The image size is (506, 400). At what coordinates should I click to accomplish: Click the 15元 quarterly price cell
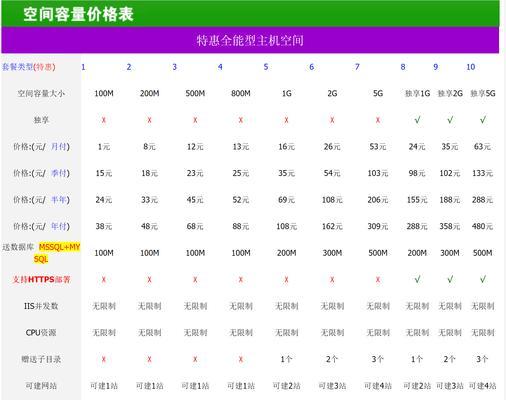click(104, 173)
